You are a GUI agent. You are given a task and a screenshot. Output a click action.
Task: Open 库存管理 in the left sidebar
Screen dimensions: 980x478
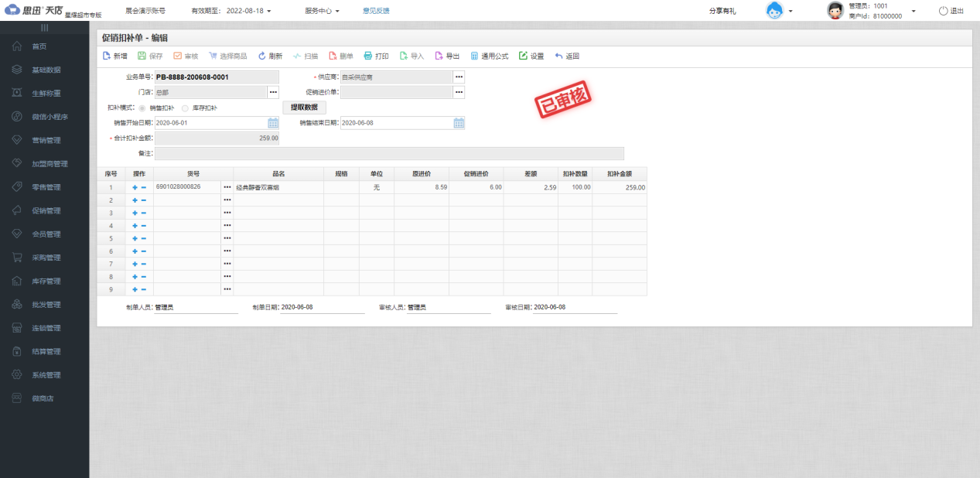[46, 281]
